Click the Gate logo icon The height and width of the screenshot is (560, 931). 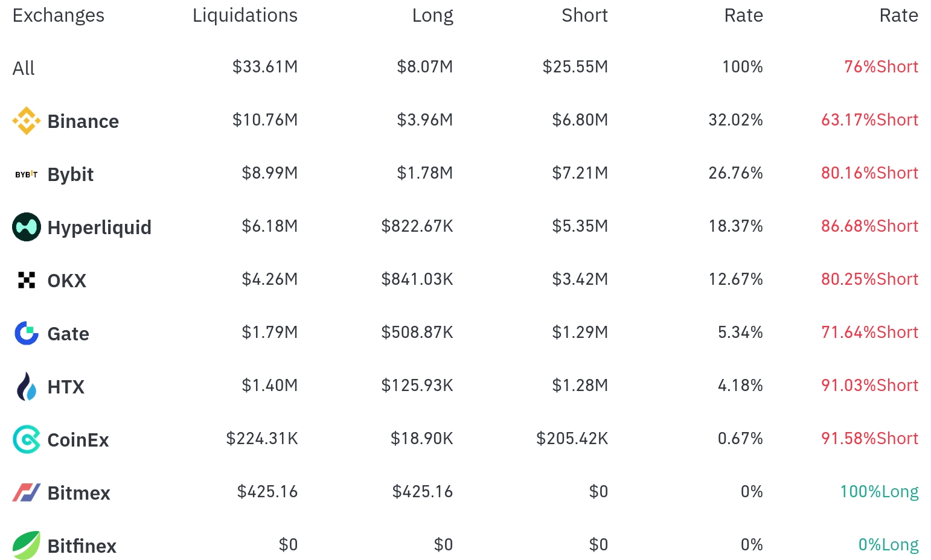tap(27, 333)
